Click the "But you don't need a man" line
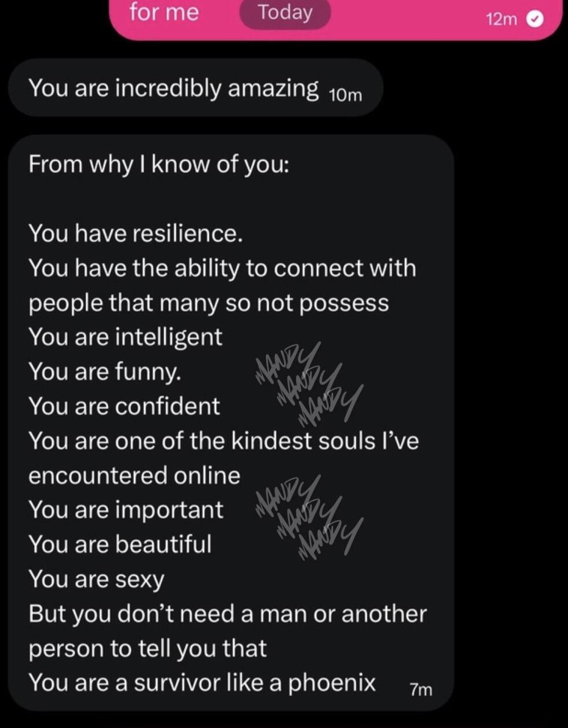This screenshot has width=568, height=728. click(x=228, y=614)
